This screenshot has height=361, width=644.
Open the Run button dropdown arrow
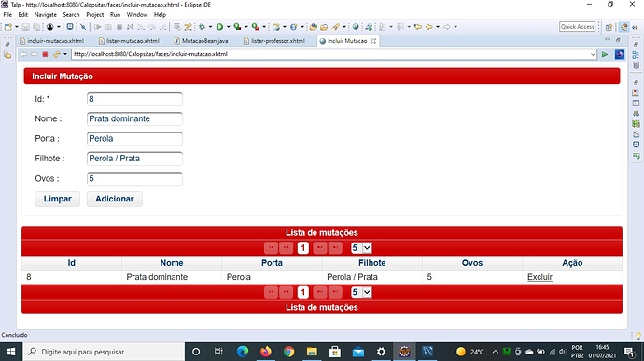(x=228, y=27)
